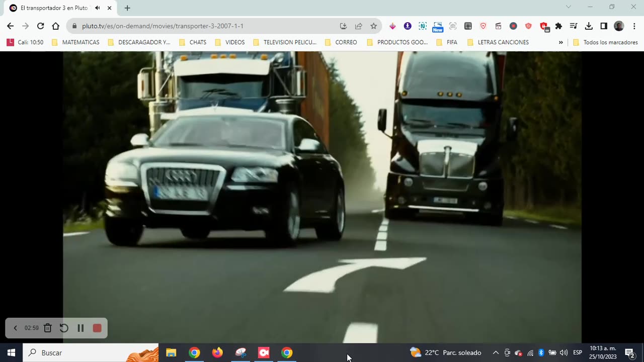Open the volume control

tap(563, 352)
